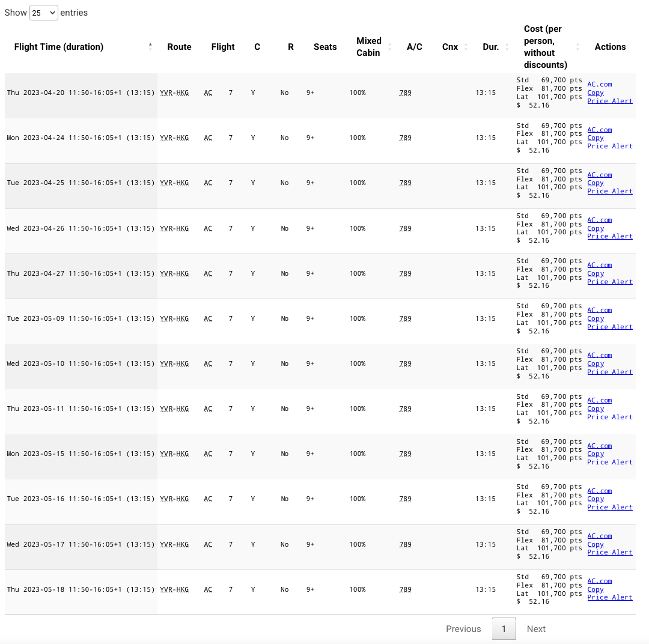Open the Show entries count dropdown
649x644 pixels.
click(43, 13)
